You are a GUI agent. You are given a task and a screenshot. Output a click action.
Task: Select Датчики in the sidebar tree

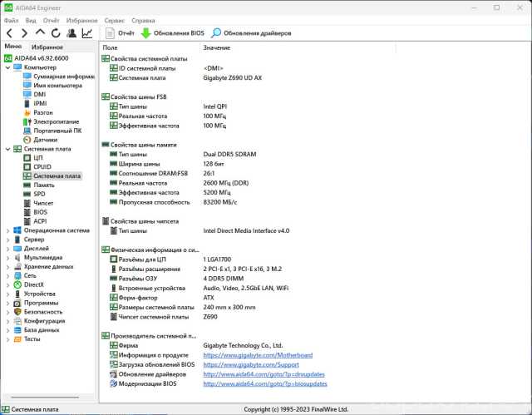45,140
